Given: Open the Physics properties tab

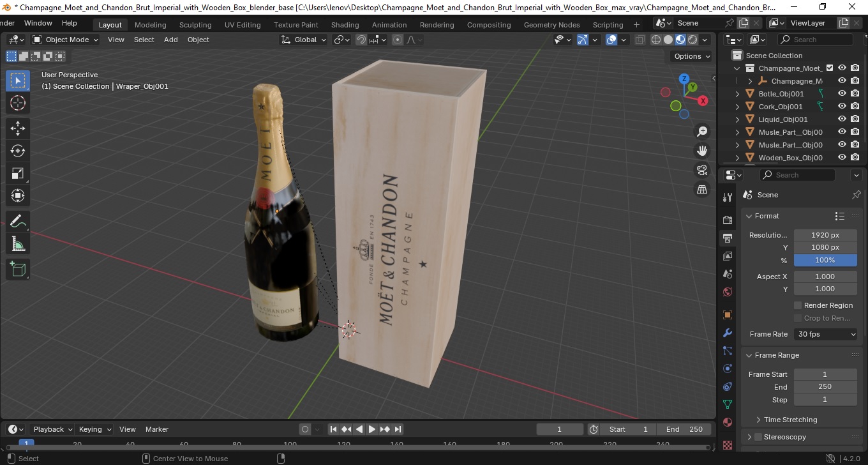Looking at the screenshot, I should (x=727, y=369).
